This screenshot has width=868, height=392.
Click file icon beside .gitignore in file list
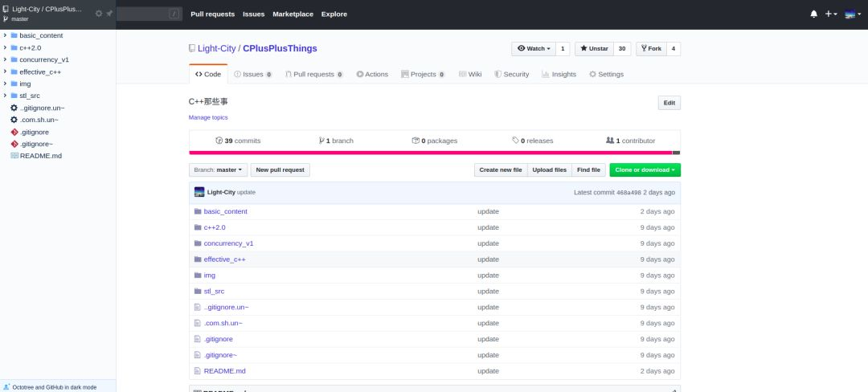[x=197, y=339]
